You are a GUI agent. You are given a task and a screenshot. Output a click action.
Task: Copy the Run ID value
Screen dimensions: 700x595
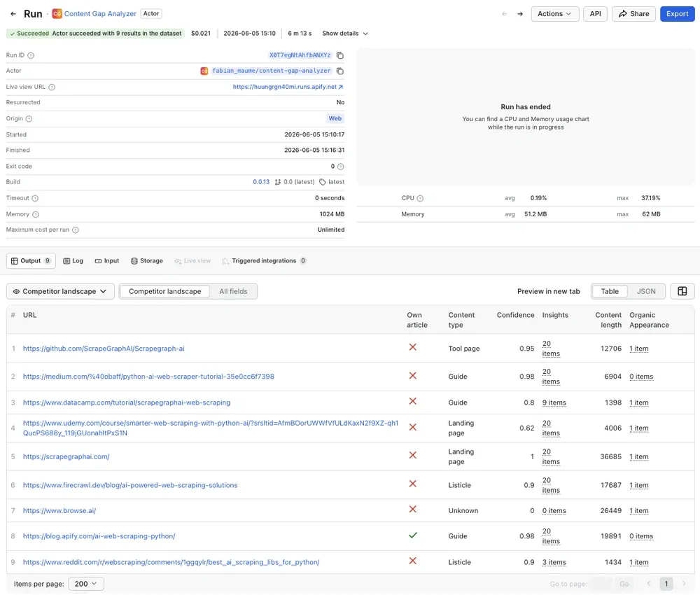[339, 55]
